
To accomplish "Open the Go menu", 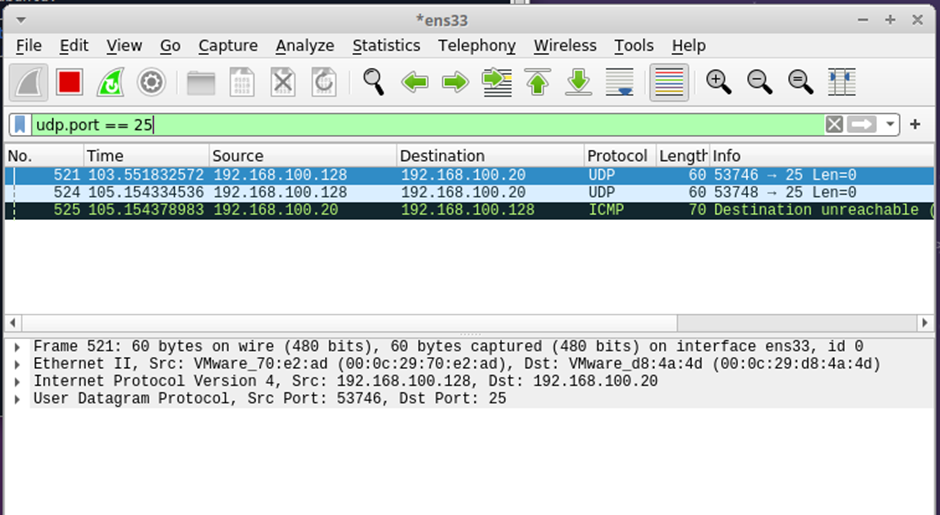I will [x=170, y=46].
